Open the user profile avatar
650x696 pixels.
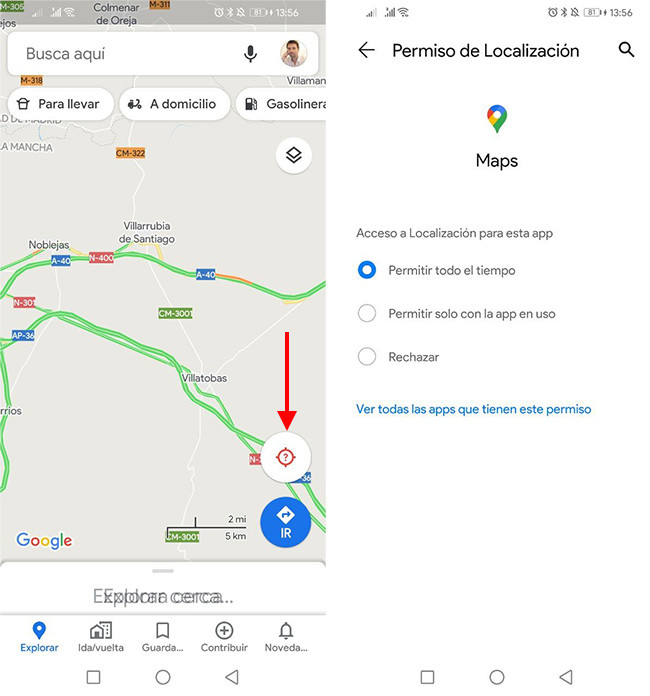(293, 53)
